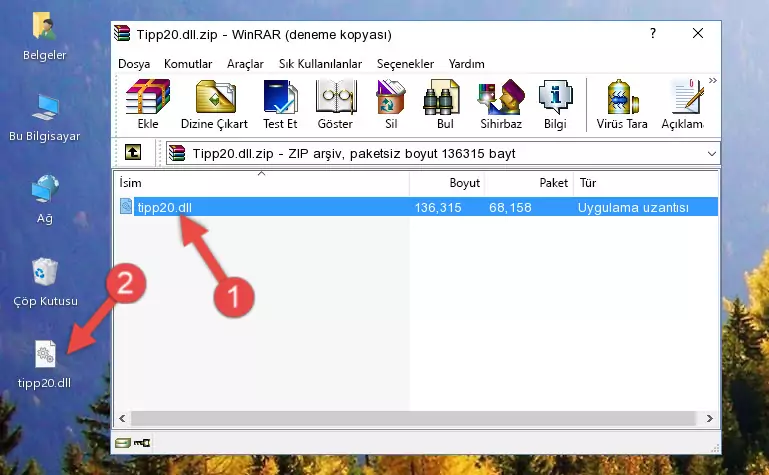Screen dimensions: 769x475
Task: Click the 68,158 packed size cell
Action: click(x=510, y=208)
